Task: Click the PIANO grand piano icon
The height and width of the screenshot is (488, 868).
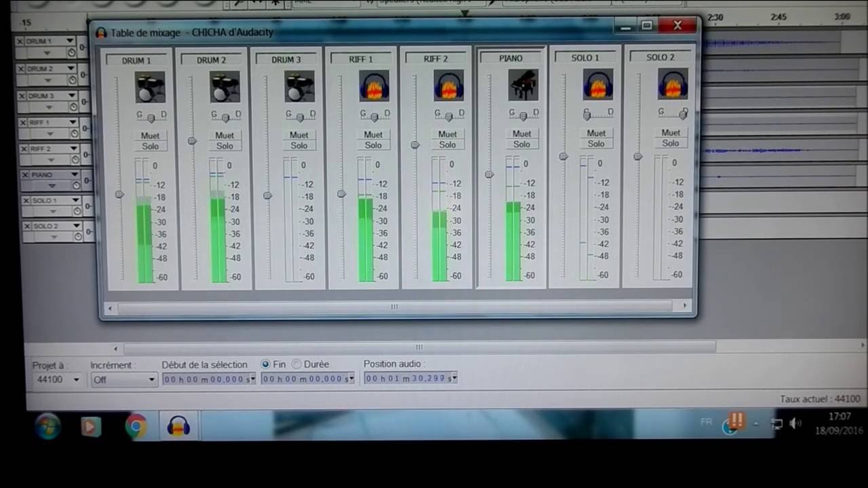Action: click(x=523, y=84)
